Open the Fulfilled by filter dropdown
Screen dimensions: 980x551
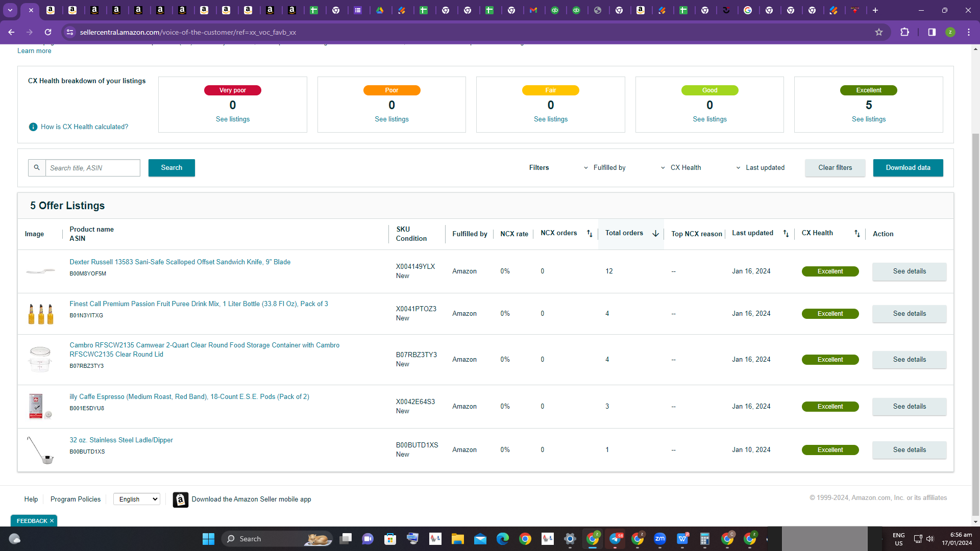(x=604, y=168)
